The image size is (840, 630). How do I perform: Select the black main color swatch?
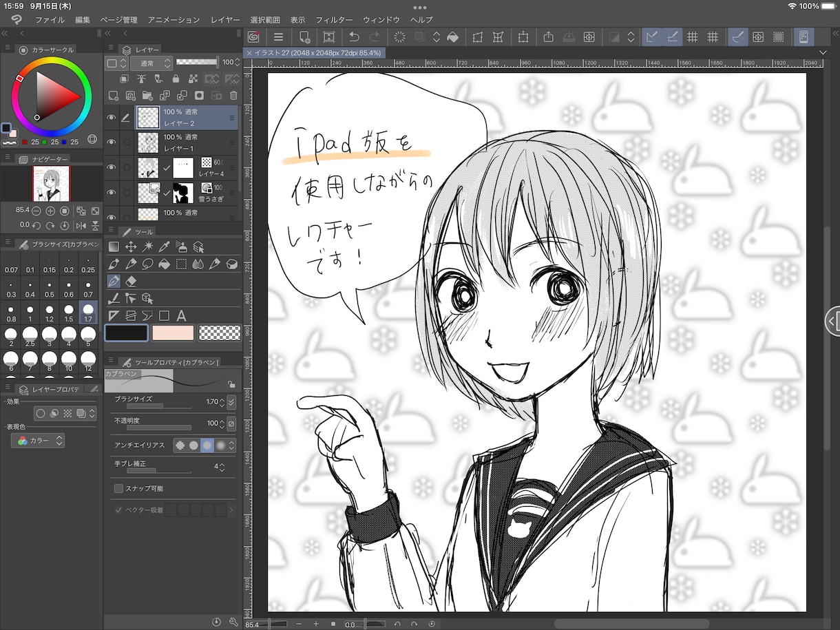126,333
